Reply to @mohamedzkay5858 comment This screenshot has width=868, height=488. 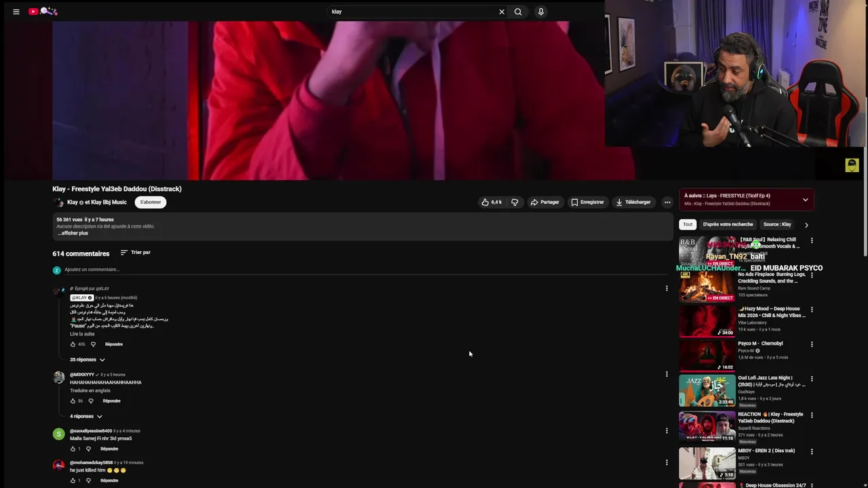pos(109,481)
